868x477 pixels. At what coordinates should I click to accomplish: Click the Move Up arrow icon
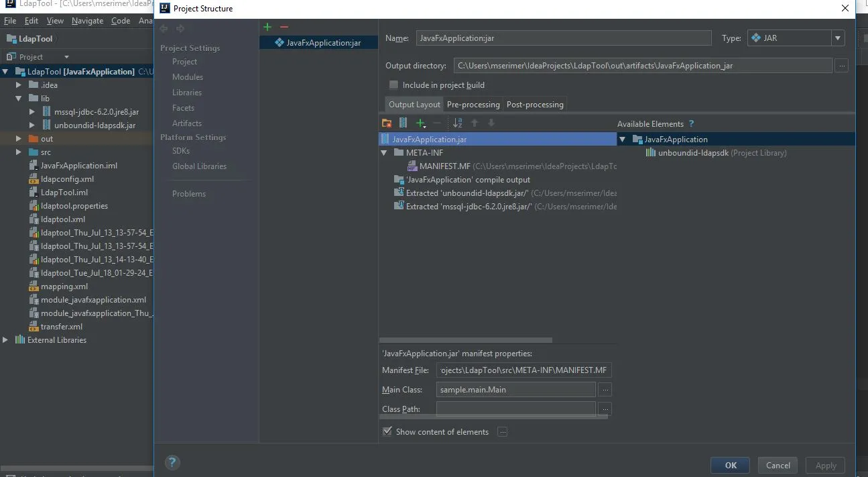pyautogui.click(x=475, y=123)
